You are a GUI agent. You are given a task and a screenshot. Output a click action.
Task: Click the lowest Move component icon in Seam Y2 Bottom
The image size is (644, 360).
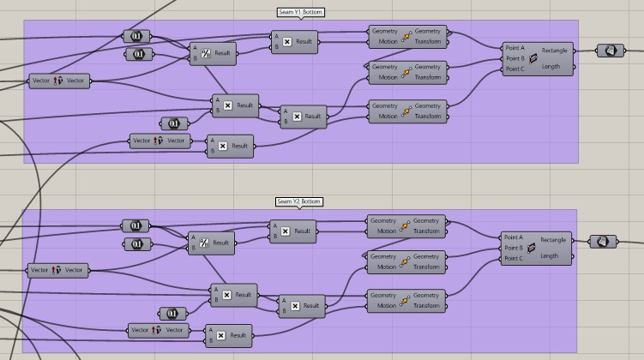point(404,301)
